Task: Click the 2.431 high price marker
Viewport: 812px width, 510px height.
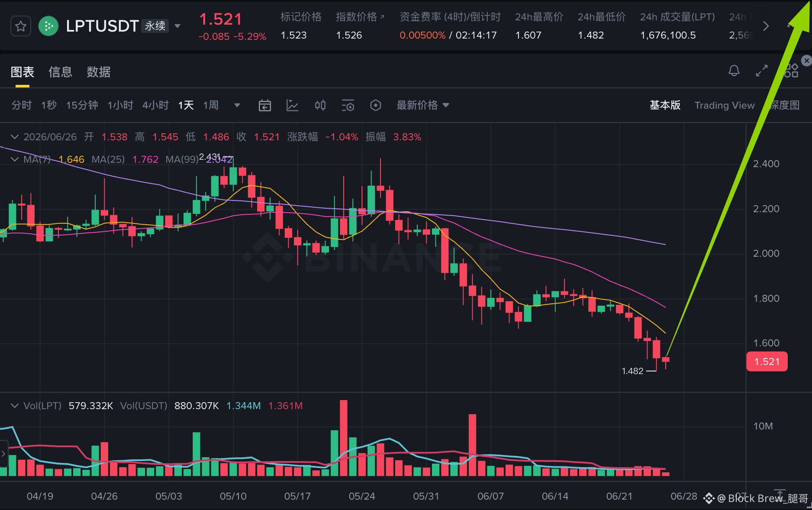Action: tap(210, 156)
